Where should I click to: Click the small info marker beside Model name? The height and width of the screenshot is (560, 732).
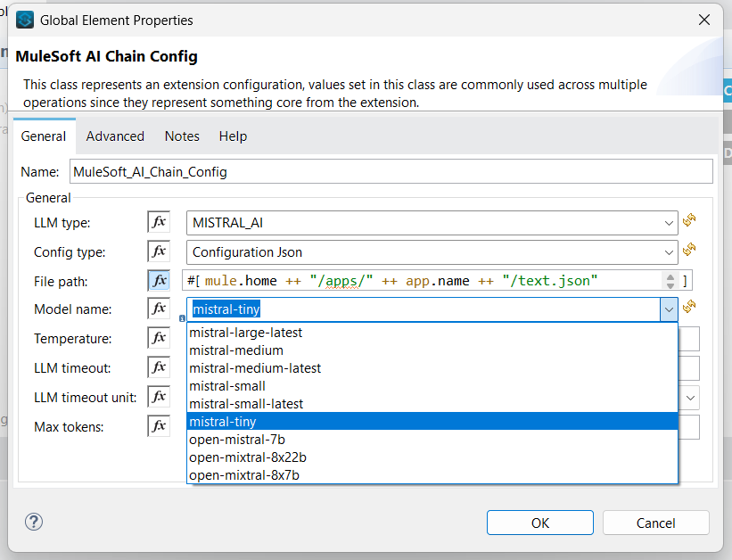(182, 318)
